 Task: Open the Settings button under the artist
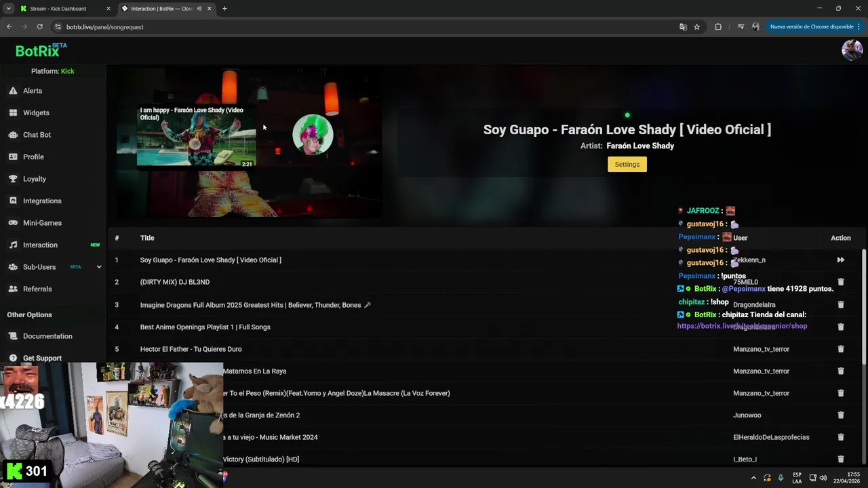(x=627, y=164)
